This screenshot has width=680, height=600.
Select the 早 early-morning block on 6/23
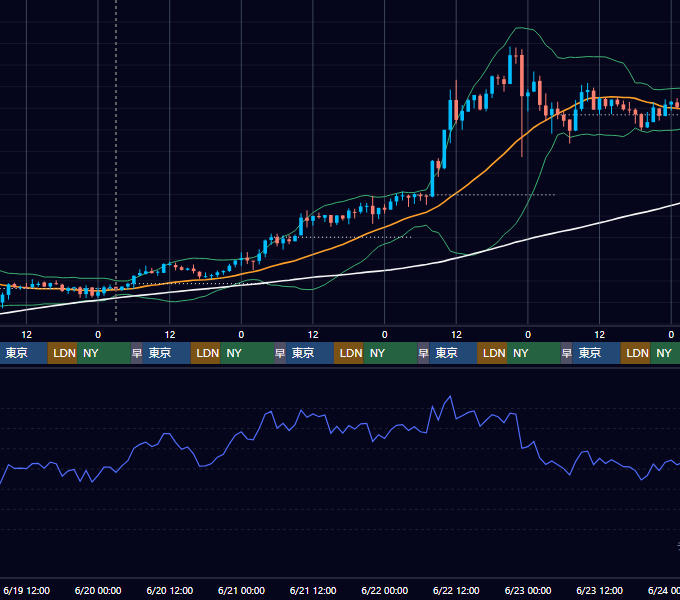[566, 353]
